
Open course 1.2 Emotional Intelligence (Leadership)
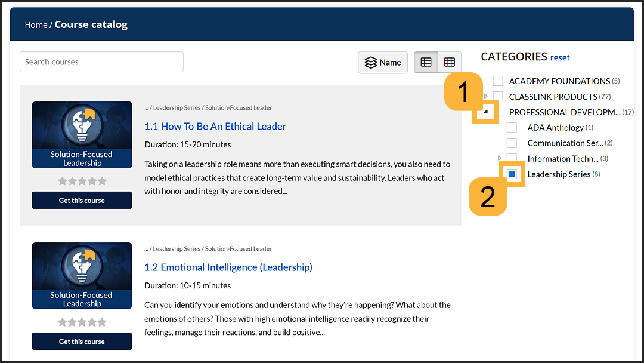click(228, 267)
